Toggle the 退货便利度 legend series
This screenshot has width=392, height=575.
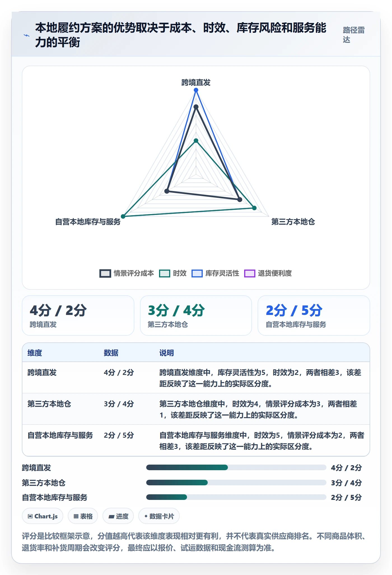(268, 273)
